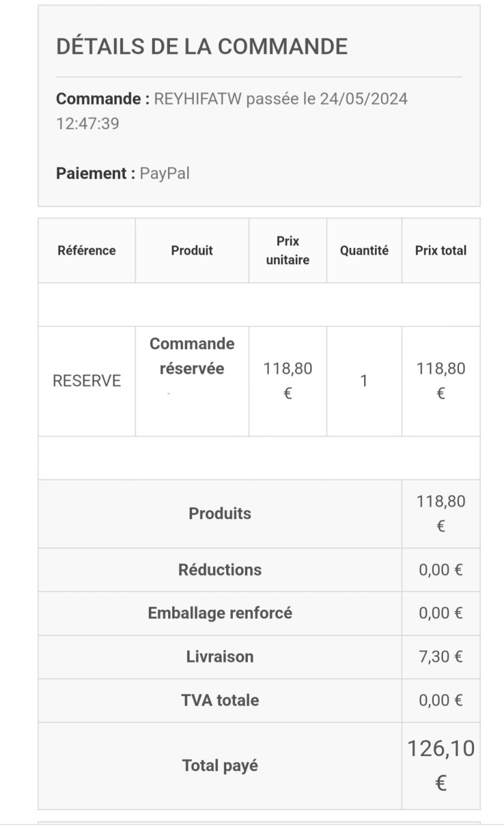The image size is (504, 840).
Task: Click the 7,30 € shipping amount
Action: click(441, 656)
